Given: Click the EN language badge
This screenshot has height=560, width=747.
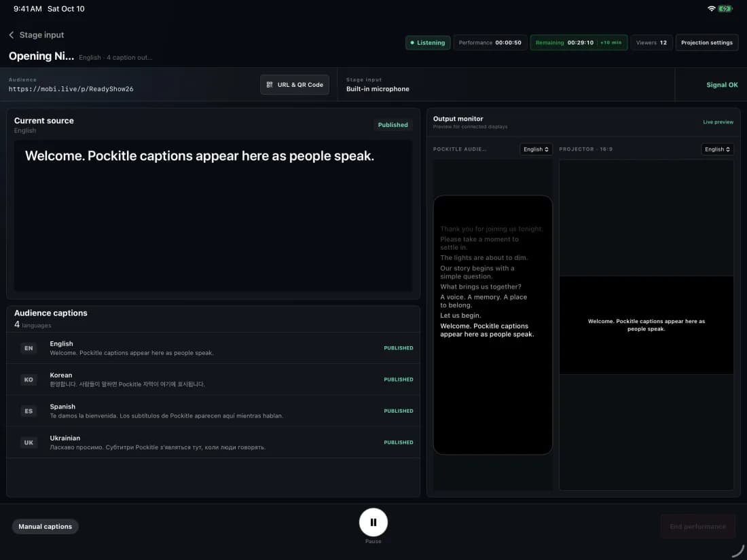Looking at the screenshot, I should tap(29, 348).
